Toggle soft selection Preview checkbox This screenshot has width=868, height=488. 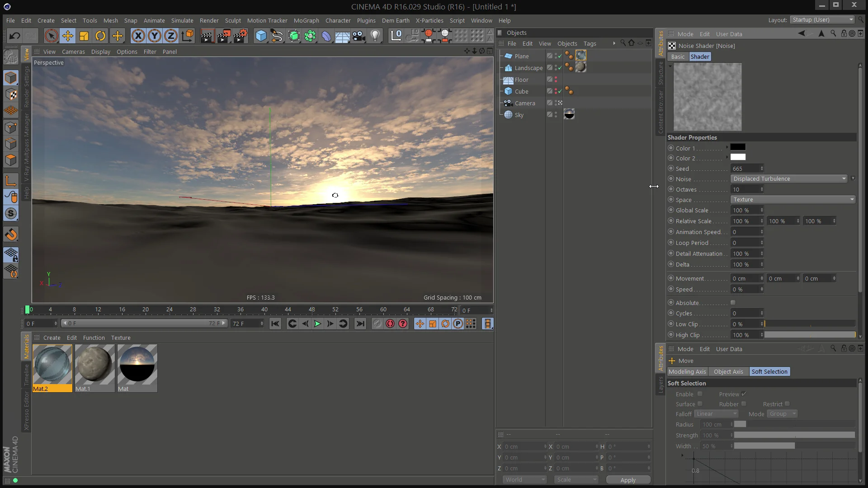[x=744, y=394]
